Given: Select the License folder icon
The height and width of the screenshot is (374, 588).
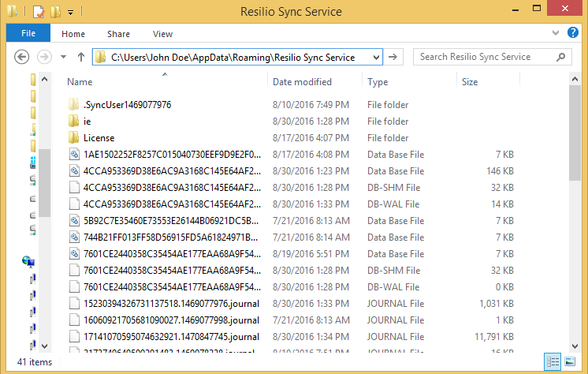Looking at the screenshot, I should [x=74, y=137].
